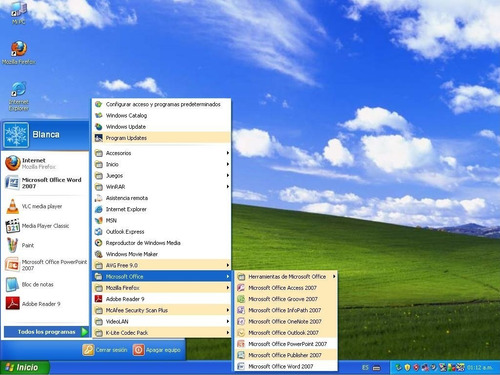Expand the Accesorios folder
The height and width of the screenshot is (375, 500).
click(161, 153)
